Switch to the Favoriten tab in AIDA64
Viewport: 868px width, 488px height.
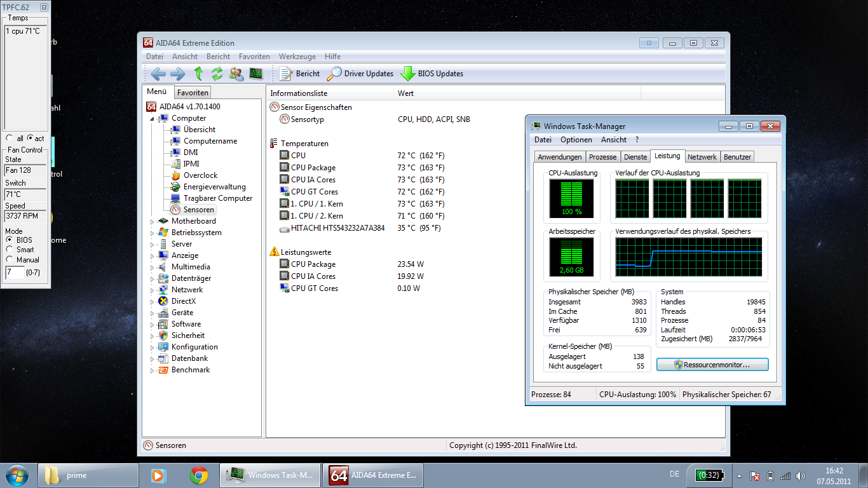tap(193, 93)
